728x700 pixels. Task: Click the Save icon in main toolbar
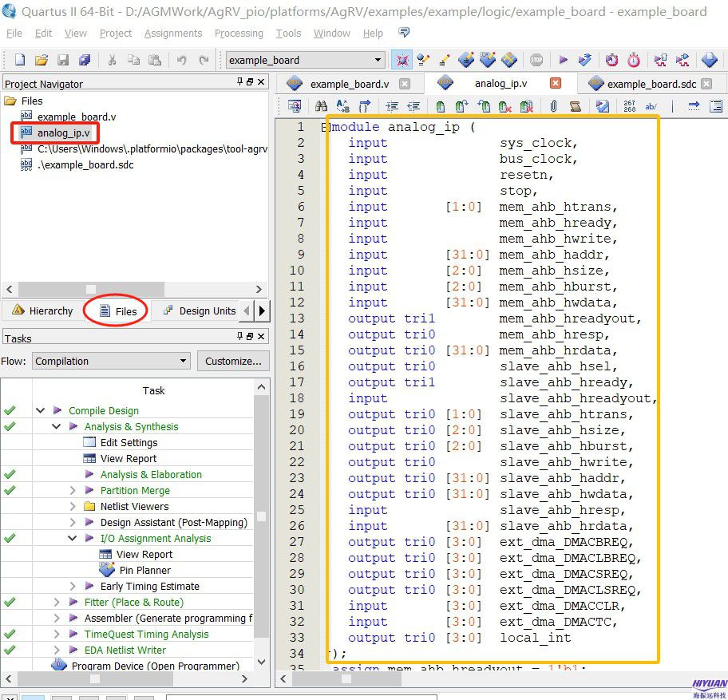[63, 60]
